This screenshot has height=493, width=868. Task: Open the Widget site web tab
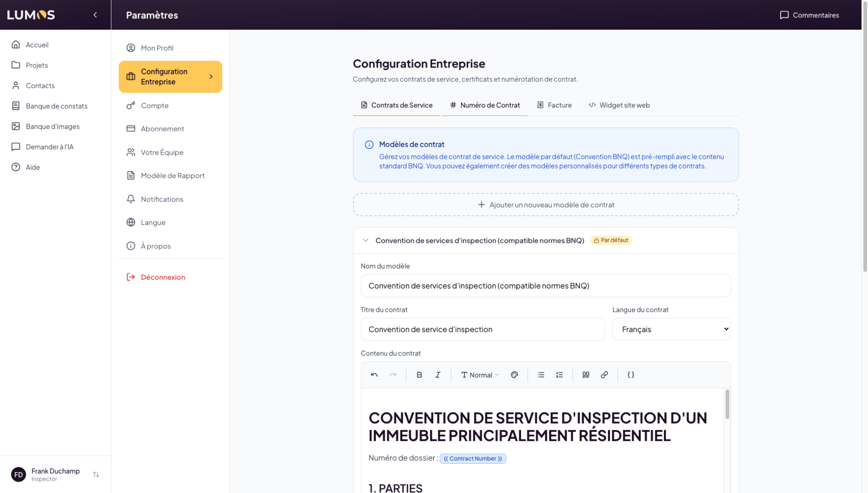tap(619, 105)
